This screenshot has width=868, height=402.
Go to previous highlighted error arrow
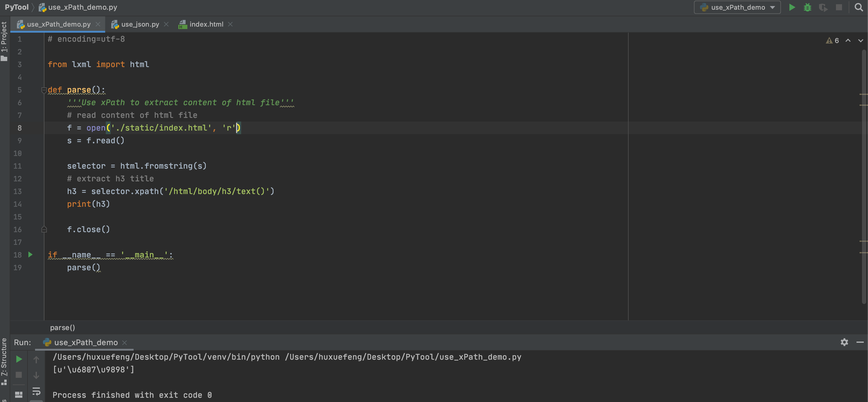(x=848, y=41)
